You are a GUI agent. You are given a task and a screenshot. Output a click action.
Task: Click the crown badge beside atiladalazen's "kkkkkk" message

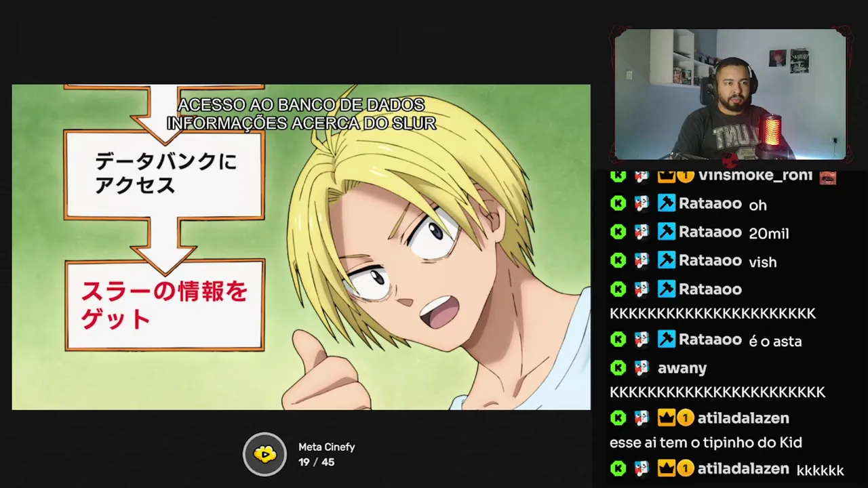pyautogui.click(x=667, y=468)
